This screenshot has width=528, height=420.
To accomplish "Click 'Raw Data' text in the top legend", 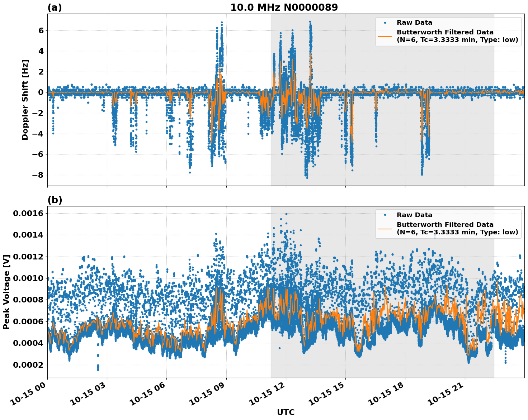I will (414, 23).
